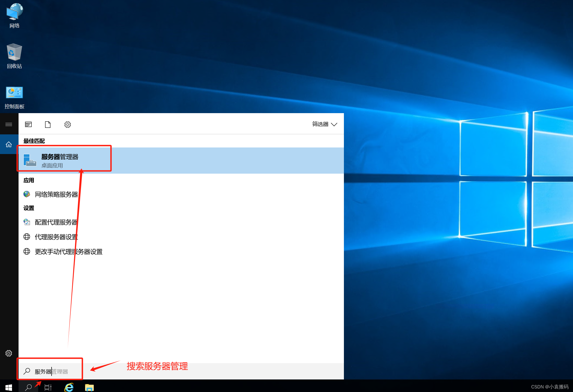Open settings gear in search sidebar
This screenshot has height=392, width=573.
tap(9, 353)
